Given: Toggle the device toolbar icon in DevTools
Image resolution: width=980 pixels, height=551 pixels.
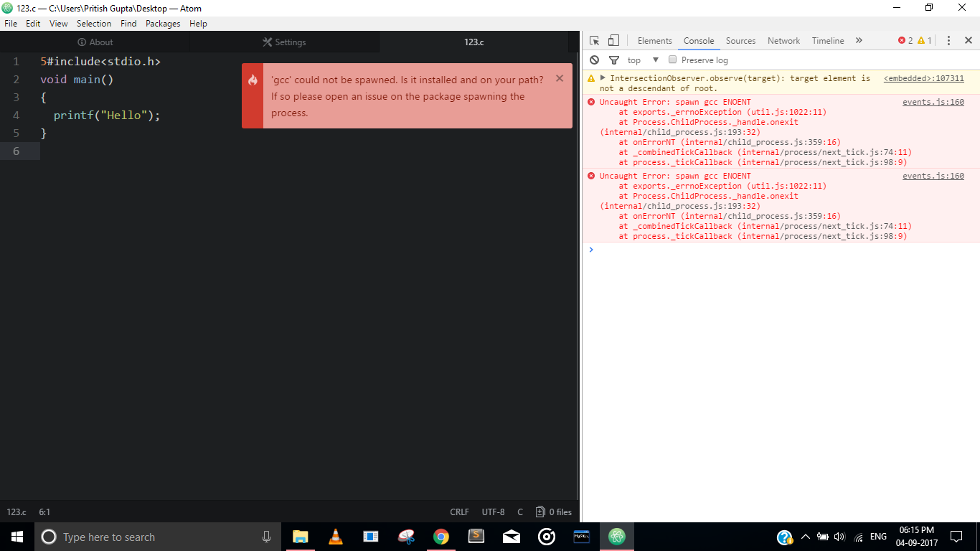Looking at the screenshot, I should pos(613,41).
